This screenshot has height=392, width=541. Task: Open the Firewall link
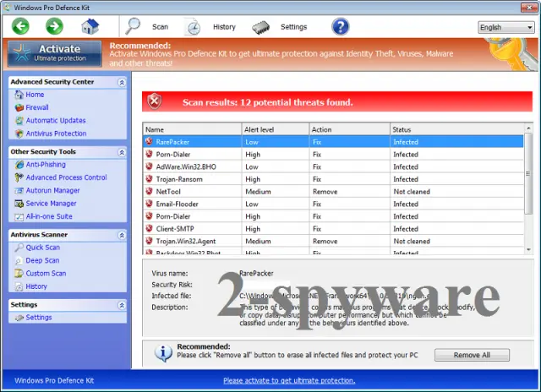pyautogui.click(x=37, y=107)
